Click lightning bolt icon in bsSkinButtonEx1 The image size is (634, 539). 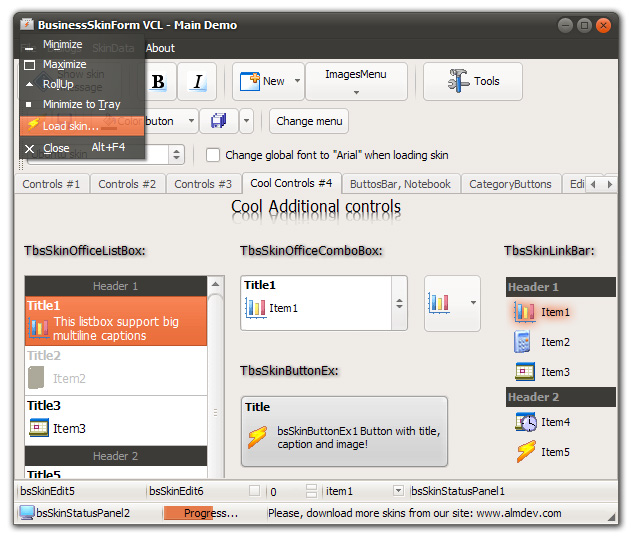click(257, 437)
